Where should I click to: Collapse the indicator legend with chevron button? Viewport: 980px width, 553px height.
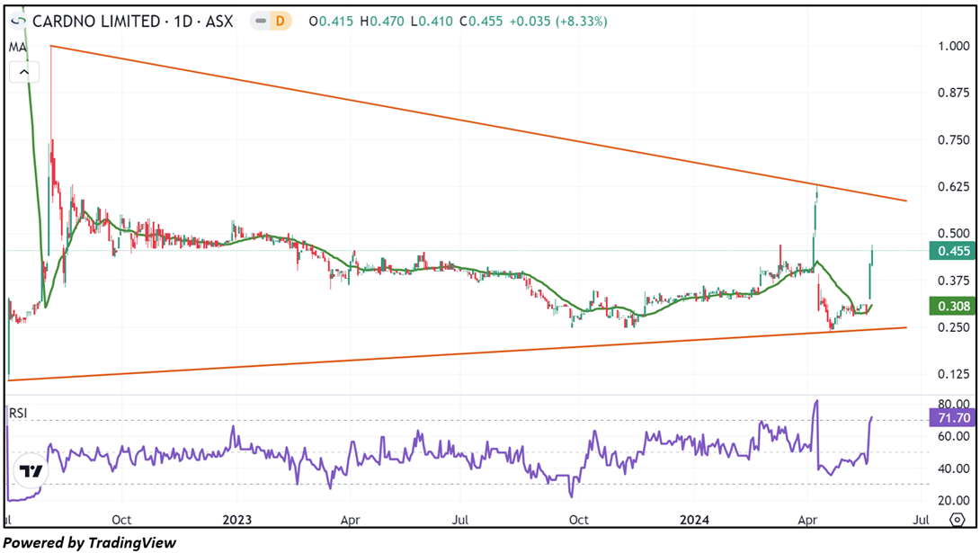(x=23, y=72)
